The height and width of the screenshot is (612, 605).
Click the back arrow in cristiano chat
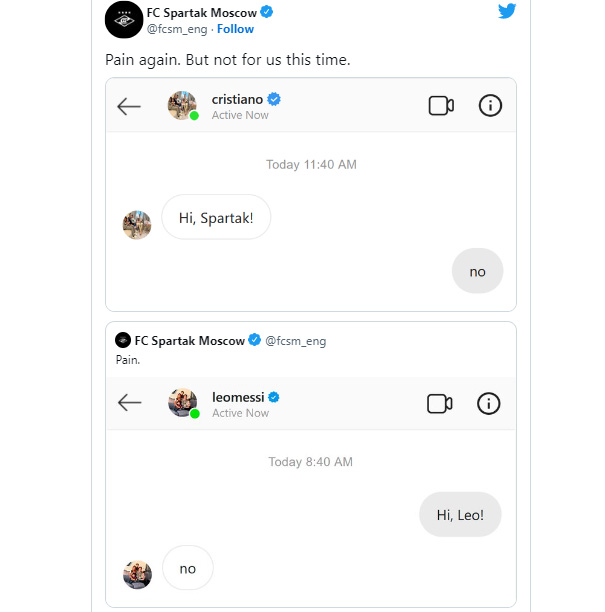[x=129, y=106]
